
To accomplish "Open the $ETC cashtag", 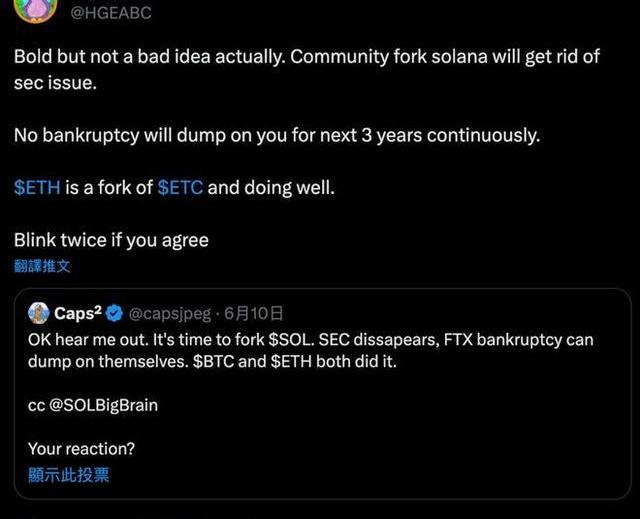I will (x=180, y=188).
